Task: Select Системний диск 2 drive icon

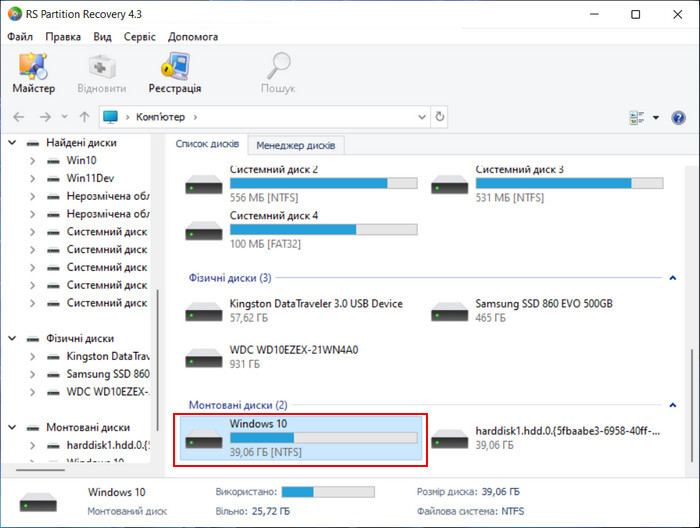Action: point(204,185)
